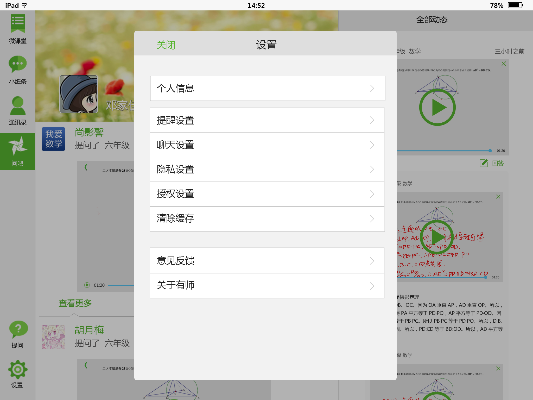Tap the 14:52 clock in status bar
This screenshot has height=400, width=533.
(x=256, y=5)
